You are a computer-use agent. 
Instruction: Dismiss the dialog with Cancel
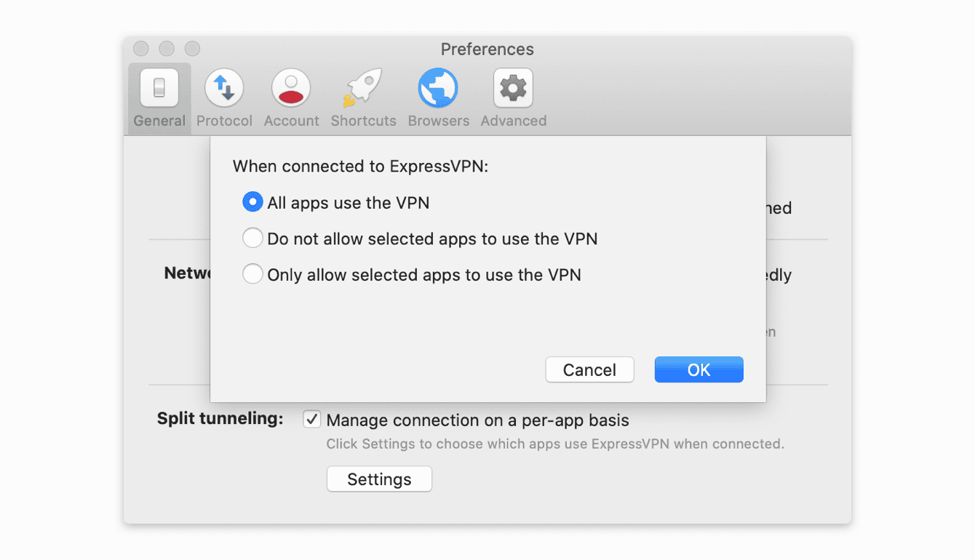(589, 369)
